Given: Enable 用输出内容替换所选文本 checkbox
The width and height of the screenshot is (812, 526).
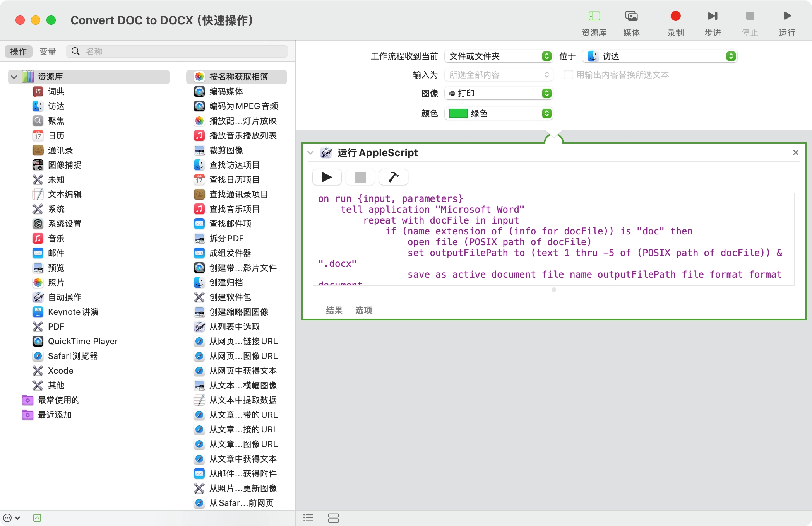Looking at the screenshot, I should tap(569, 75).
